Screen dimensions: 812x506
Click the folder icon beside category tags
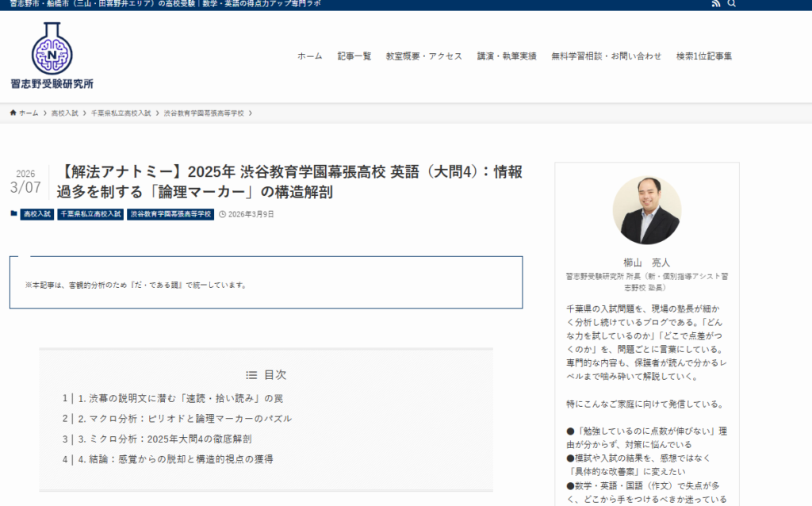tap(13, 214)
